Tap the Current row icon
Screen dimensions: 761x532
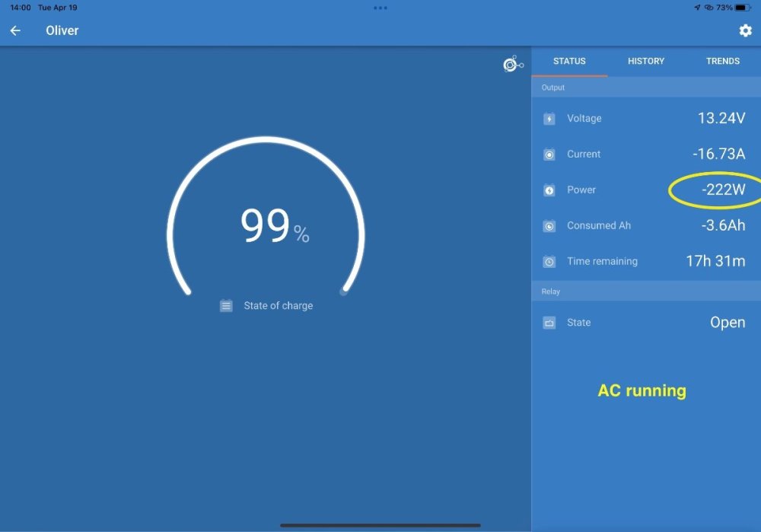[x=549, y=155]
